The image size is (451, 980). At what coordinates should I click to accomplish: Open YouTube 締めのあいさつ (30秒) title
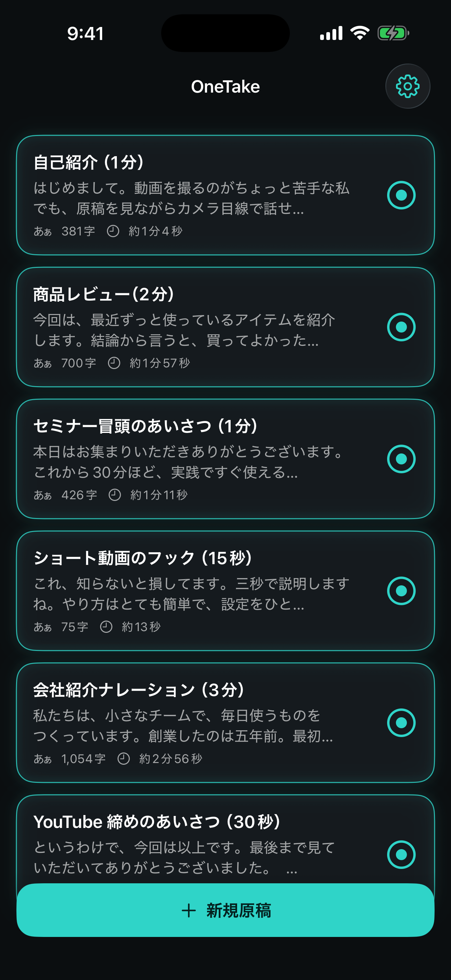[x=157, y=822]
